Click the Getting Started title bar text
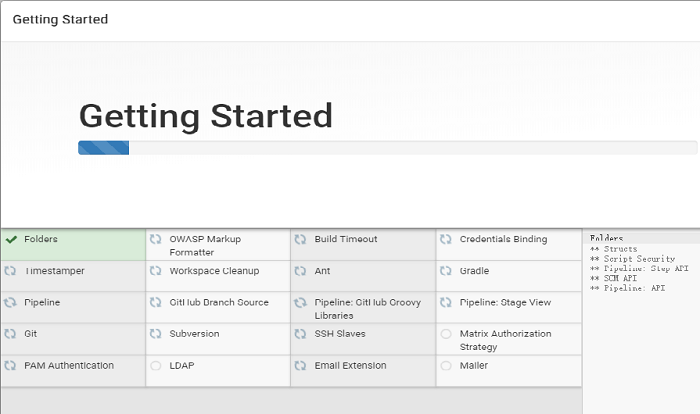700x414 pixels. point(60,19)
